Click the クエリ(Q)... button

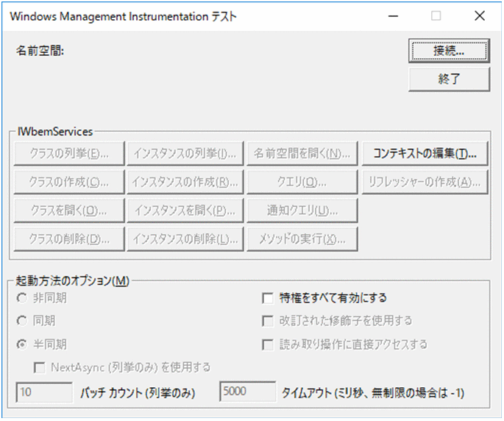coord(302,182)
